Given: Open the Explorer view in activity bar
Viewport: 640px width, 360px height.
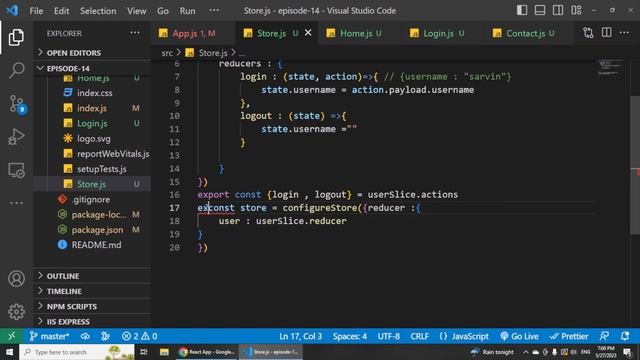Looking at the screenshot, I should point(16,37).
